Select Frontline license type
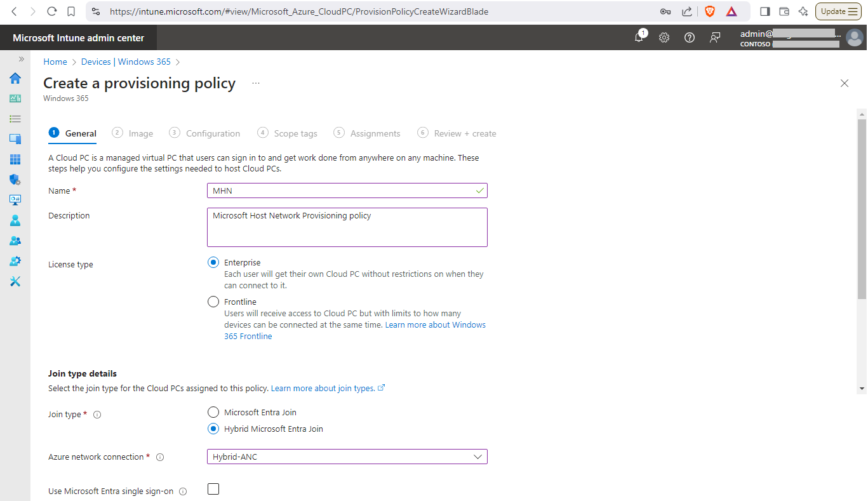 (x=213, y=302)
